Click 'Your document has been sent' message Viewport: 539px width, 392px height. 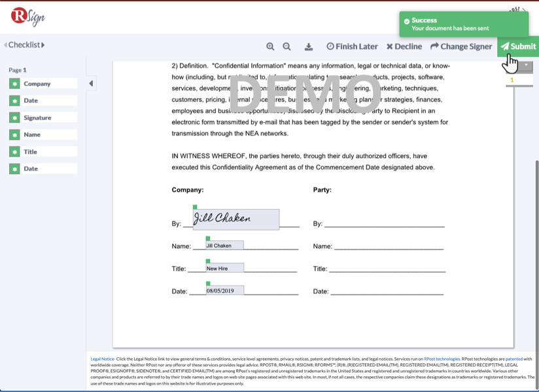[x=450, y=28]
